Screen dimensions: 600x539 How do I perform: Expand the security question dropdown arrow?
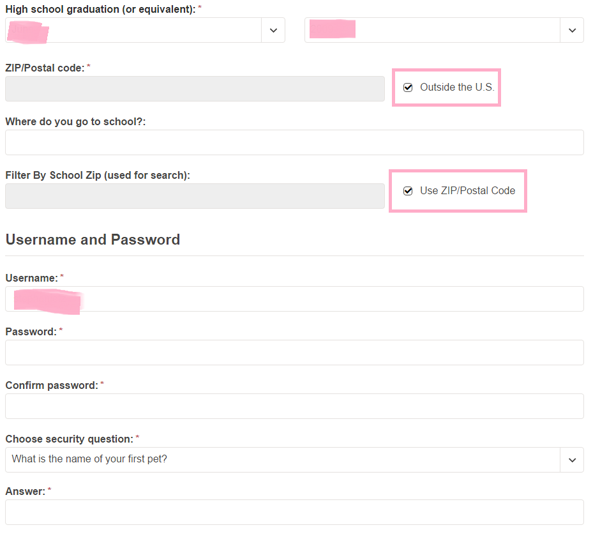click(x=572, y=460)
